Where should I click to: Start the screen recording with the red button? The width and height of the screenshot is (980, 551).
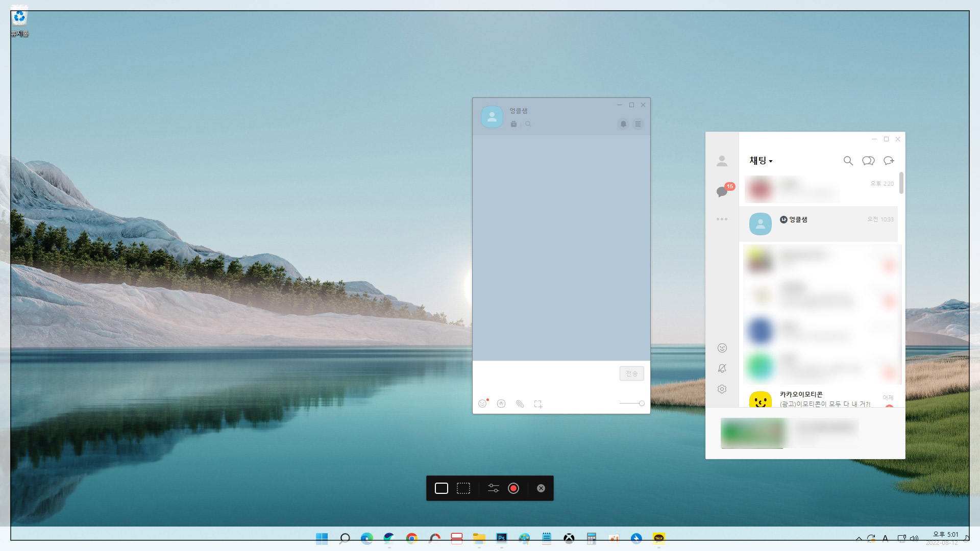[x=513, y=488]
